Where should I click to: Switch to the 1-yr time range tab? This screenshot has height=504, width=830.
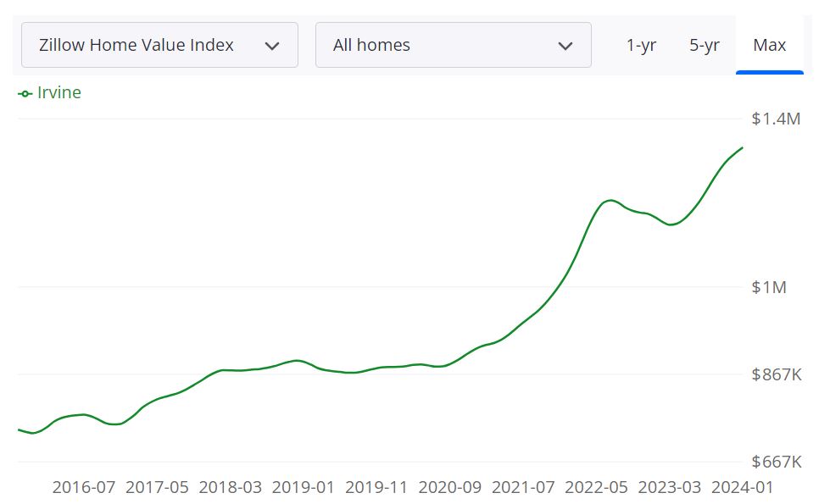641,46
